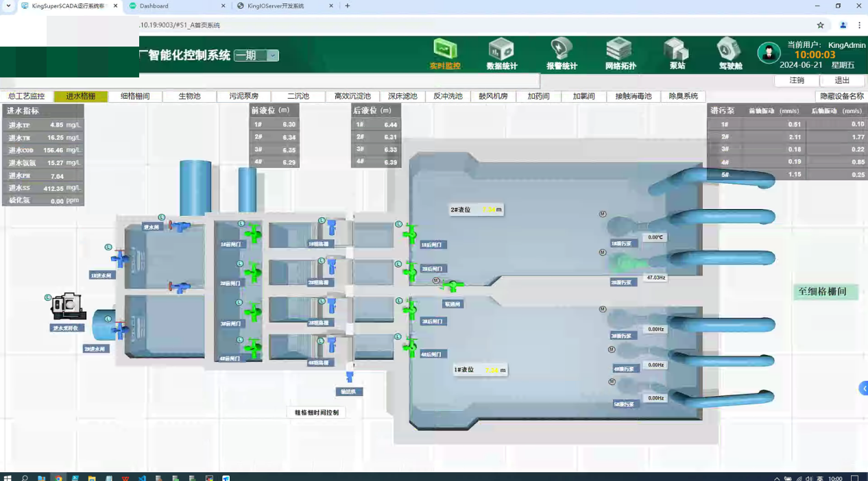Click 隐藏设备名称 hide device names button
This screenshot has height=481, width=868.
click(842, 97)
